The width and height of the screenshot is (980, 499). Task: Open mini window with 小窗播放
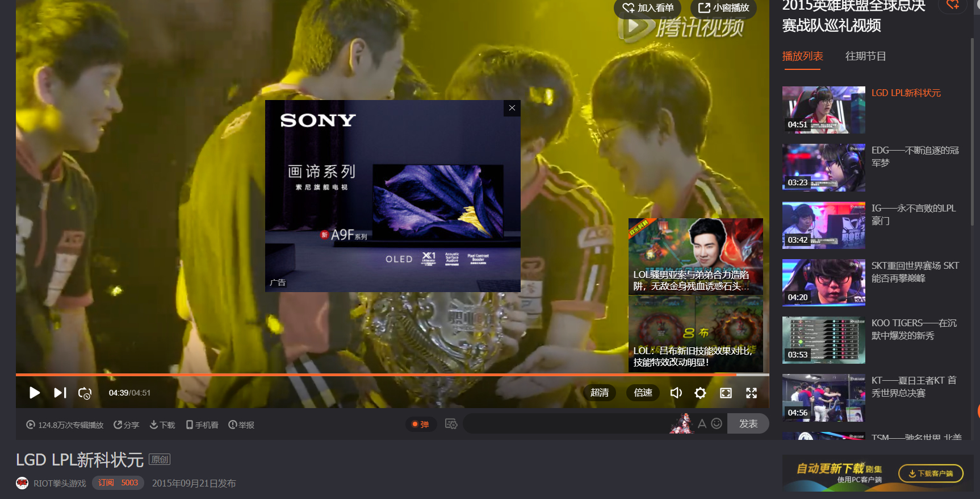(724, 8)
